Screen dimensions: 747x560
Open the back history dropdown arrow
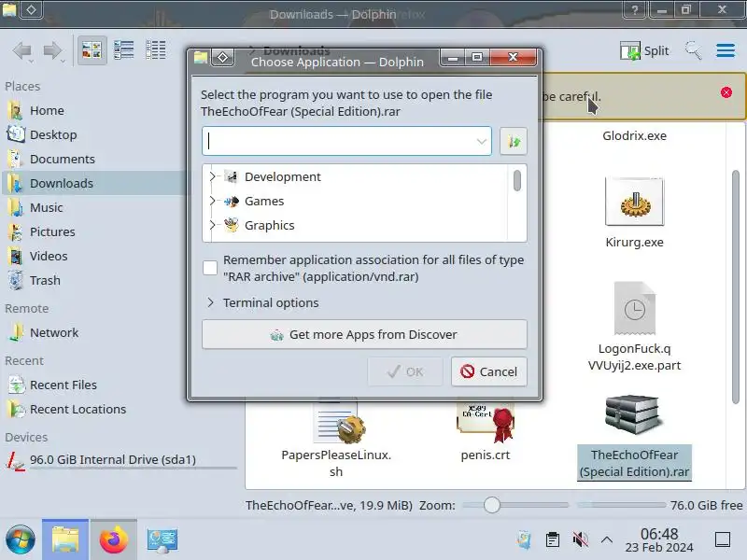(x=31, y=62)
